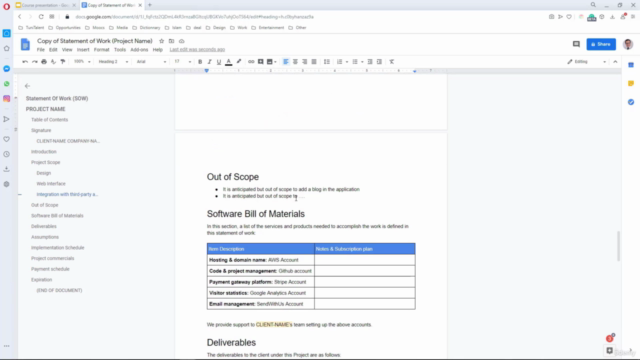Click the Share button

coord(601,44)
